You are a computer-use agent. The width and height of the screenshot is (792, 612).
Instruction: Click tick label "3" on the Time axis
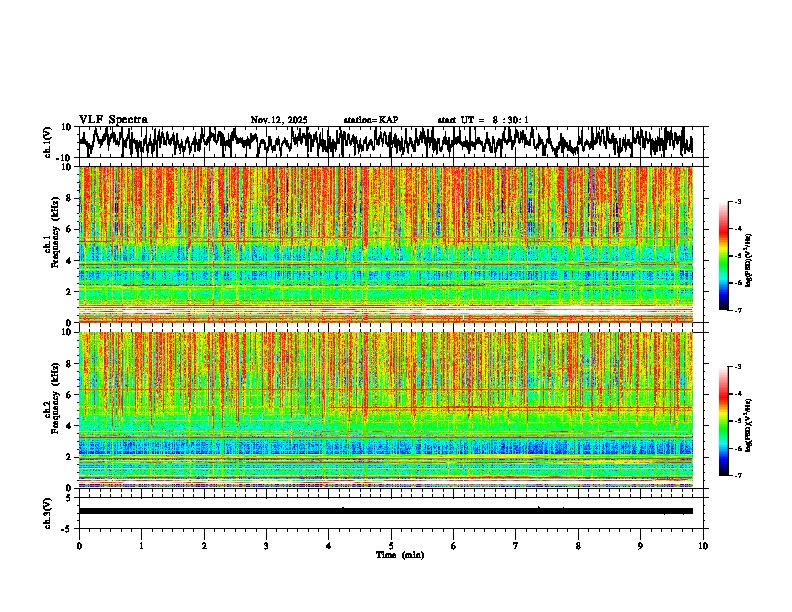266,546
